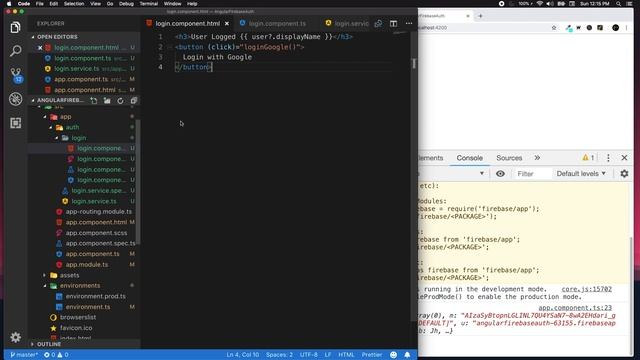Click New File icon in explorer header
Image resolution: width=640 pixels, height=360 pixels.
[x=94, y=100]
